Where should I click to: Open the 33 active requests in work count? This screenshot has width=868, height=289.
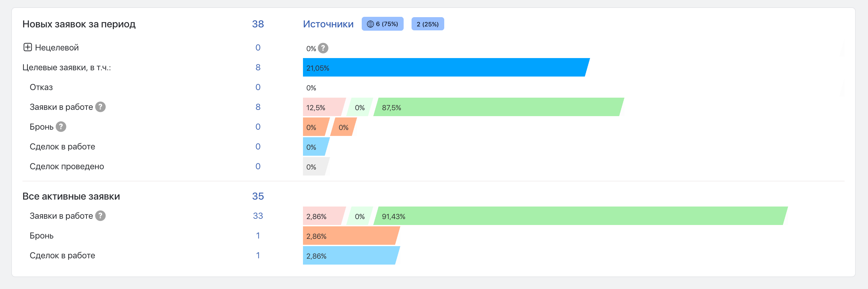(x=258, y=215)
